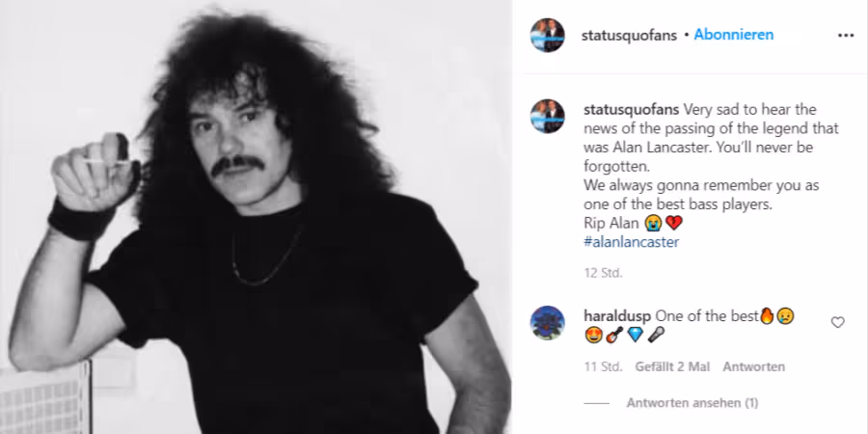This screenshot has height=434, width=868.
Task: Open the three-dot post options menu
Action: (845, 36)
